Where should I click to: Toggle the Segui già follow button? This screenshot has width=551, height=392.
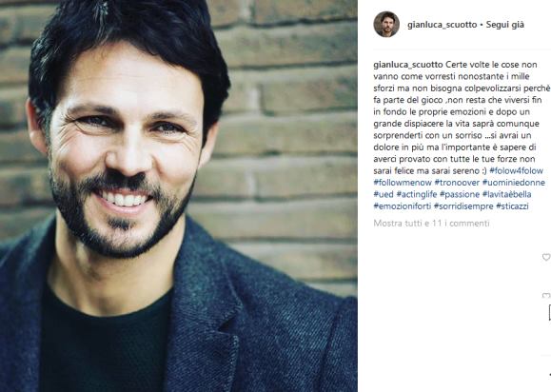[x=505, y=25]
